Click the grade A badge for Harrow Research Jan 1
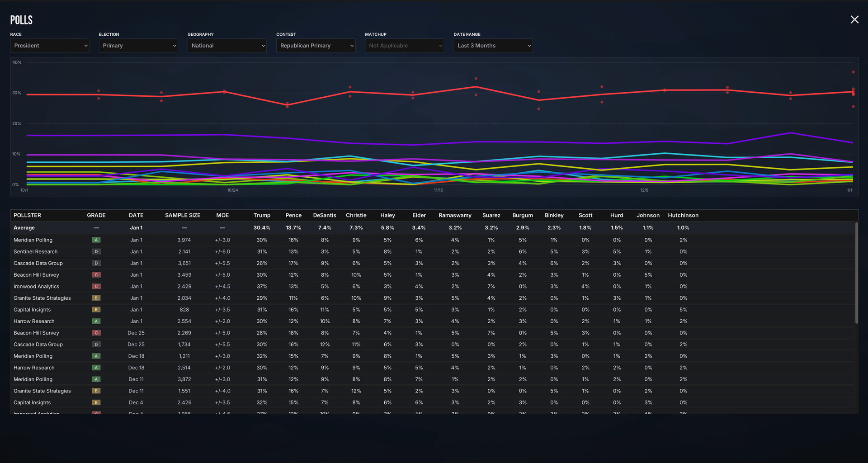868x463 pixels. 96,321
